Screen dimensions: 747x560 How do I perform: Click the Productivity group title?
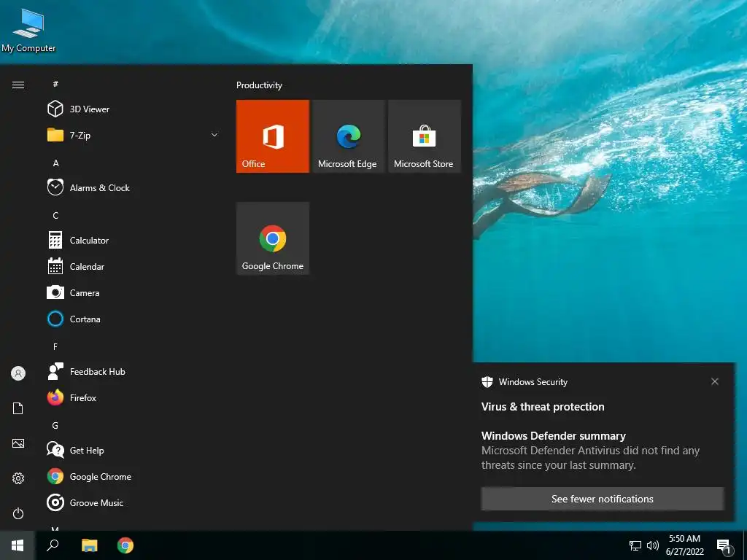(259, 85)
